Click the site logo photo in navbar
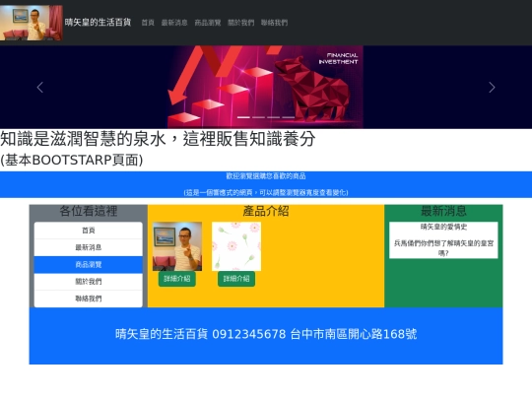The height and width of the screenshot is (399, 532). (32, 23)
